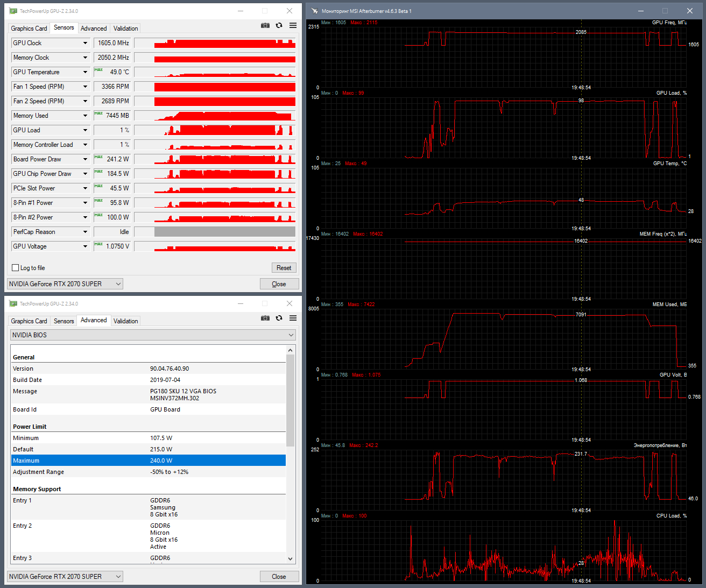Click the PerfCap Reason value Idle
The image size is (706, 588).
click(x=112, y=232)
